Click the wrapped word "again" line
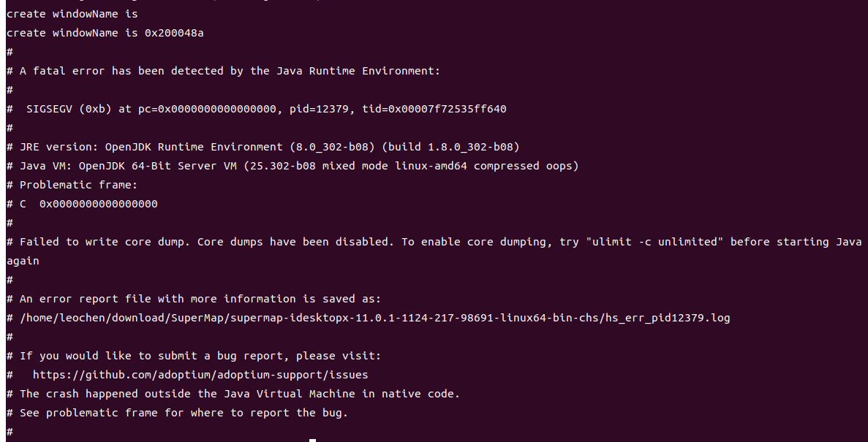 click(x=23, y=261)
